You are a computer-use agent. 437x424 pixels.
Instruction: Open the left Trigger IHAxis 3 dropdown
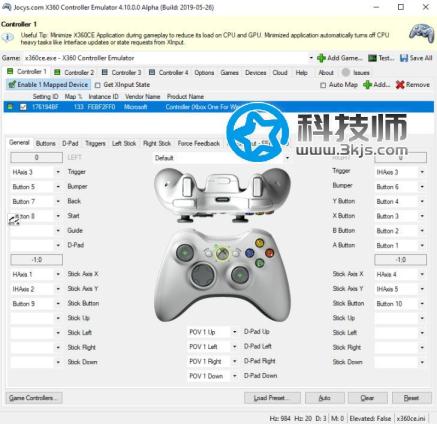[58, 172]
